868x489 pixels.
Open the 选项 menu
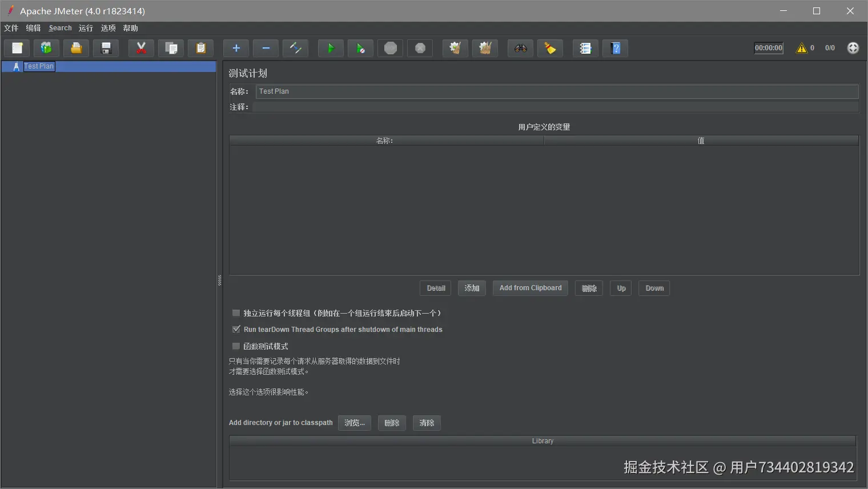click(x=108, y=28)
